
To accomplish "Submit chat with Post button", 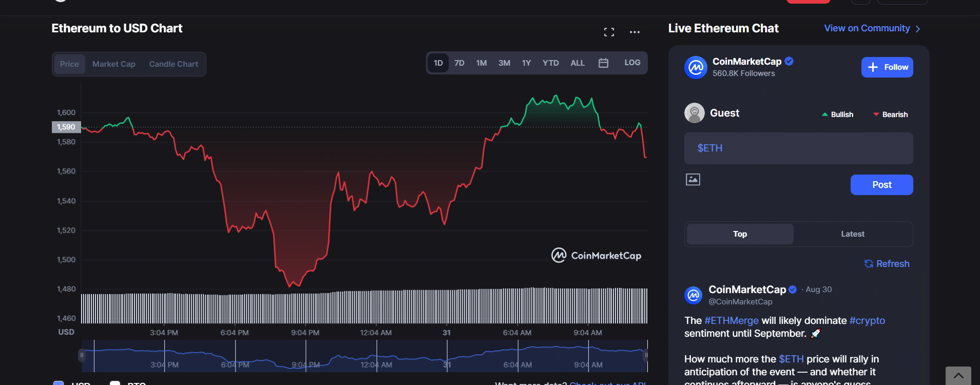I will [882, 185].
